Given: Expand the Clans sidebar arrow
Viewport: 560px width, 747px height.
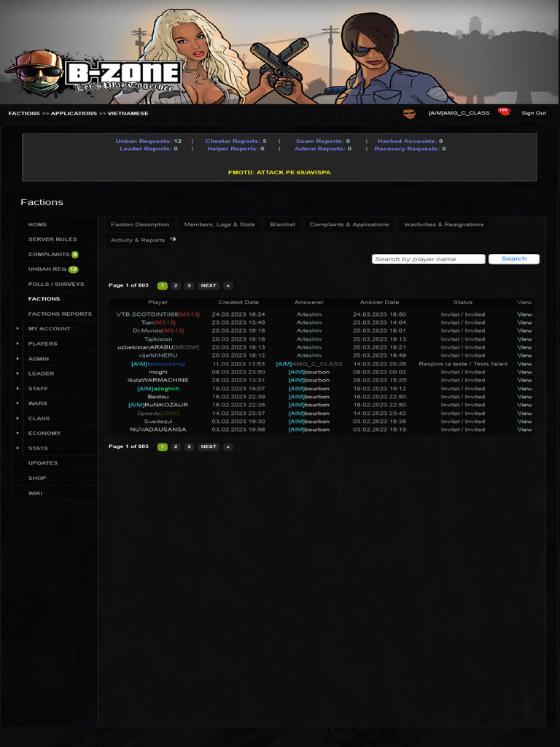Looking at the screenshot, I should click(18, 418).
